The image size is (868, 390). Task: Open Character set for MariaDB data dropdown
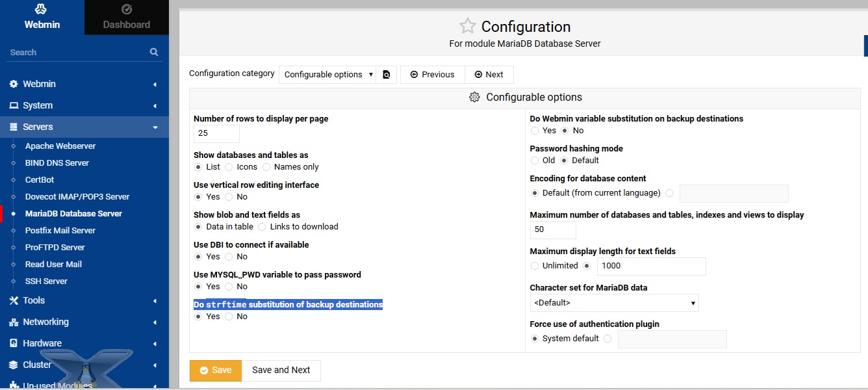[x=615, y=303]
